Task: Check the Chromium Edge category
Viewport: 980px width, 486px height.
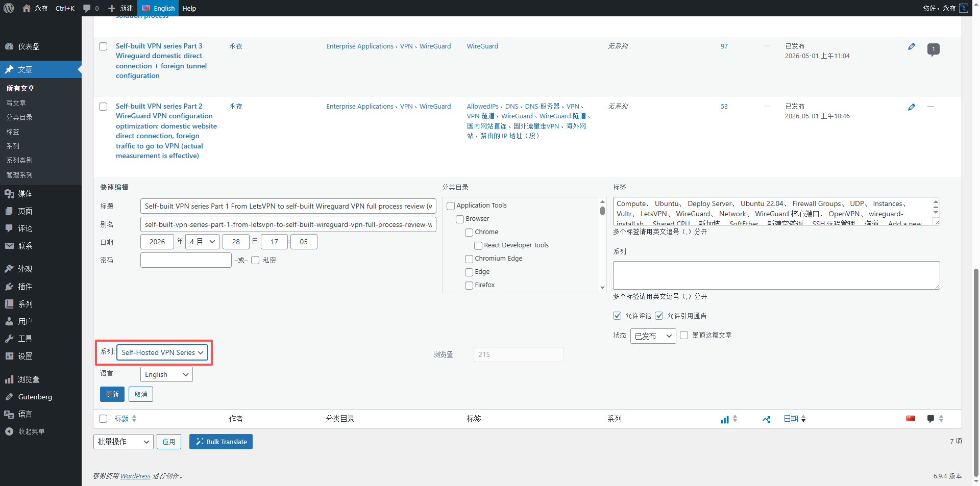Action: coord(469,259)
